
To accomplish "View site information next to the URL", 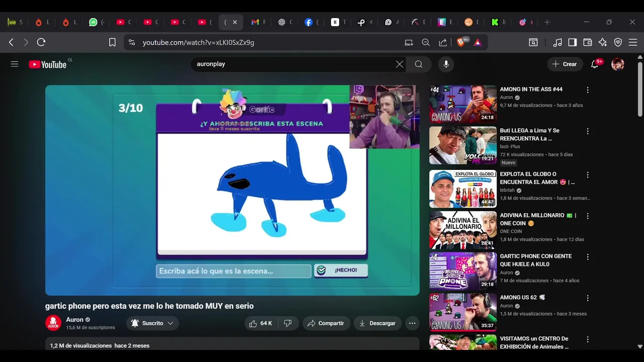I will coord(132,43).
